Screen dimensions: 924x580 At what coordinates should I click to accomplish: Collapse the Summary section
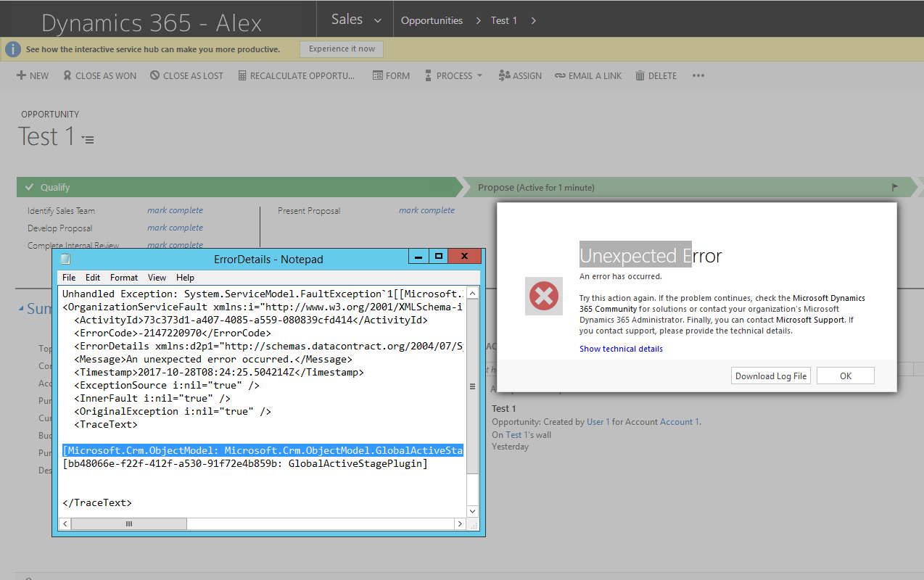22,307
